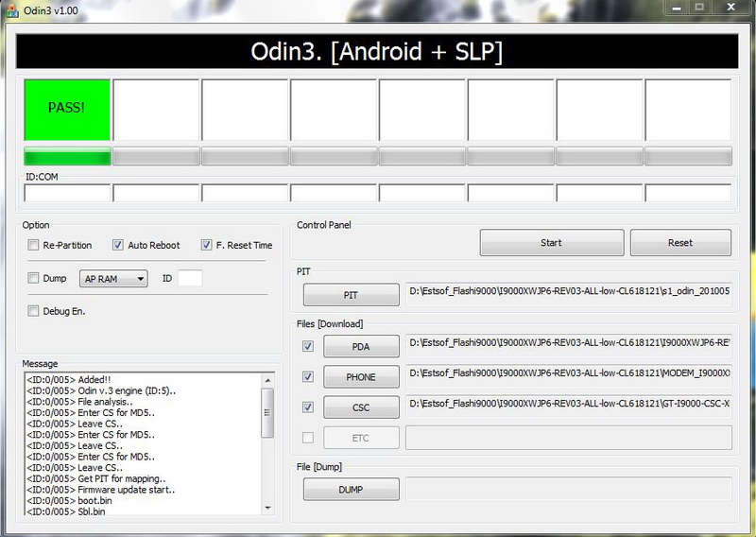The image size is (756, 537).
Task: Click the PDA file path field
Action: pos(569,345)
